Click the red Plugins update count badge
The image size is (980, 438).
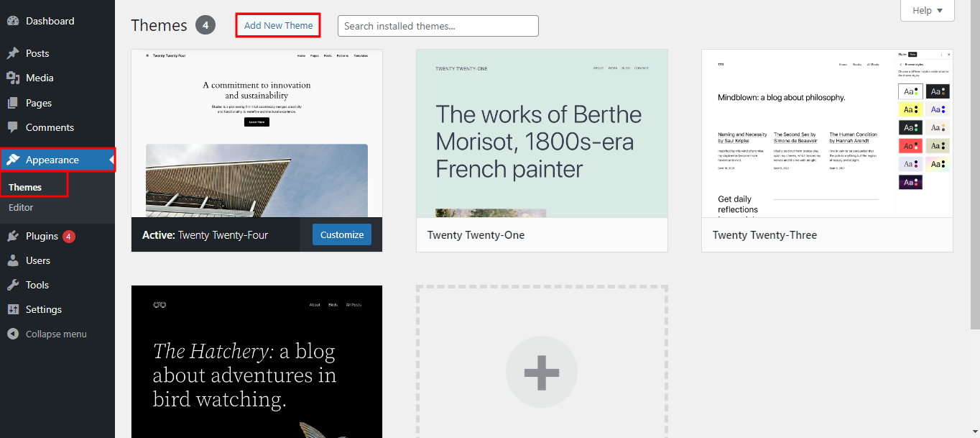[68, 236]
